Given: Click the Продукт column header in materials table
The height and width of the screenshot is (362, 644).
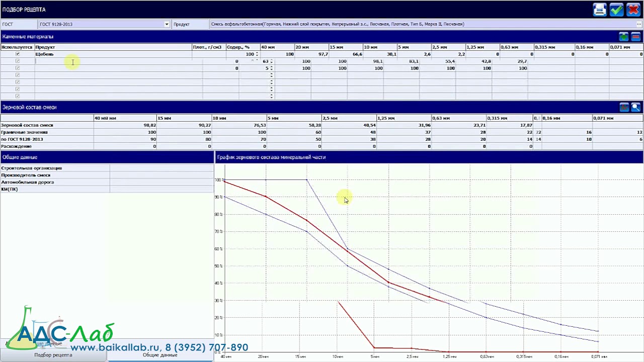Looking at the screenshot, I should [113, 47].
